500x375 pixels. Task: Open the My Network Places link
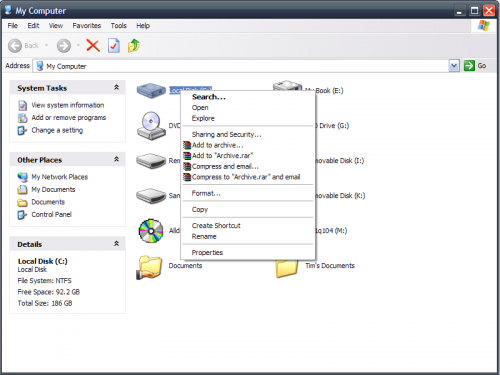60,177
